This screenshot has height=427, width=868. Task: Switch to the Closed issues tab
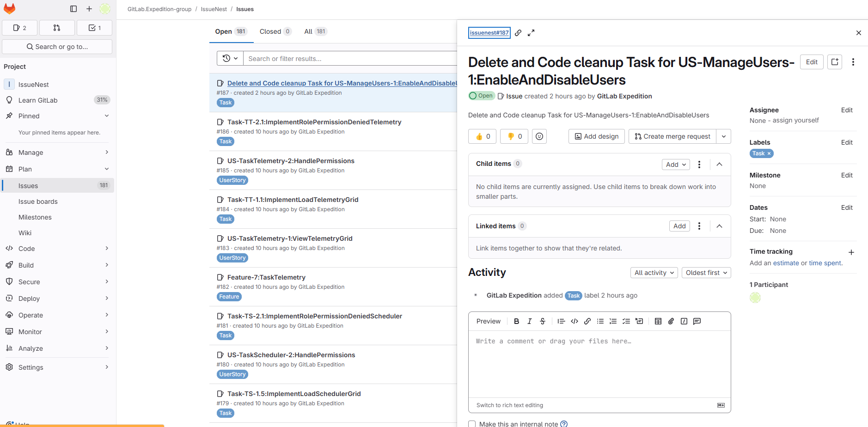click(x=275, y=31)
